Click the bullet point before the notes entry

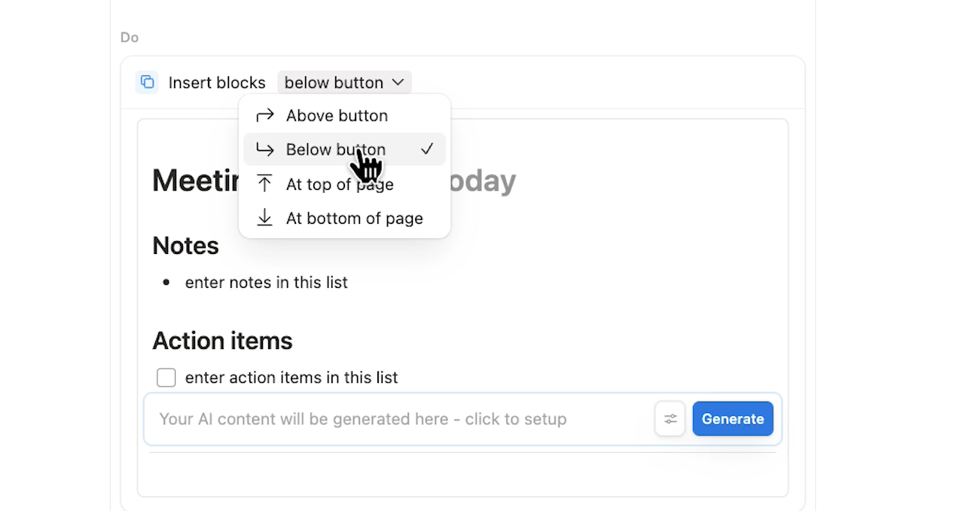[x=166, y=283]
